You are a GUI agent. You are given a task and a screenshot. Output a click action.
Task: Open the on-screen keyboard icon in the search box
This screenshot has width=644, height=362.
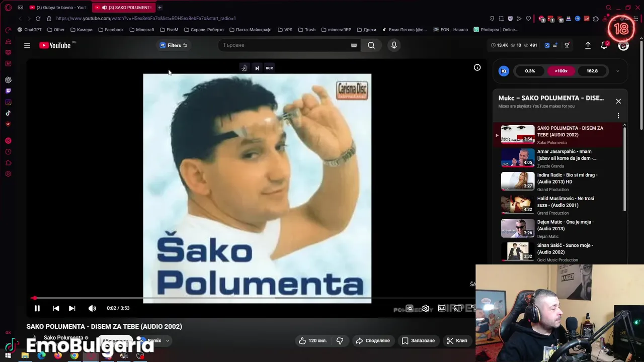coord(354,45)
